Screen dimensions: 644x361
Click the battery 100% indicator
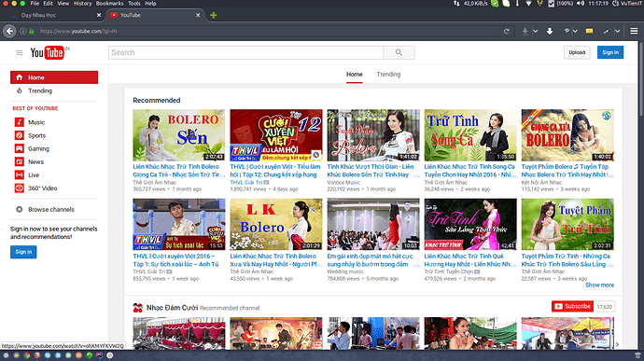[565, 4]
